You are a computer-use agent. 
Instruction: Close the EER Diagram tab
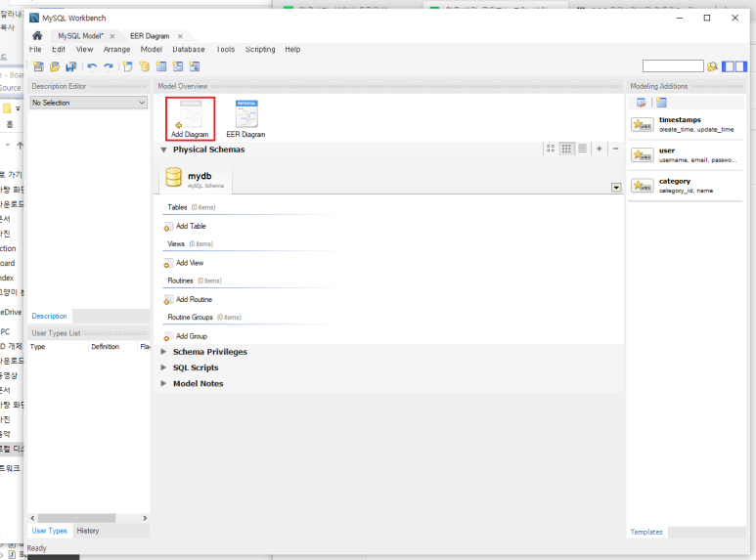click(x=180, y=36)
